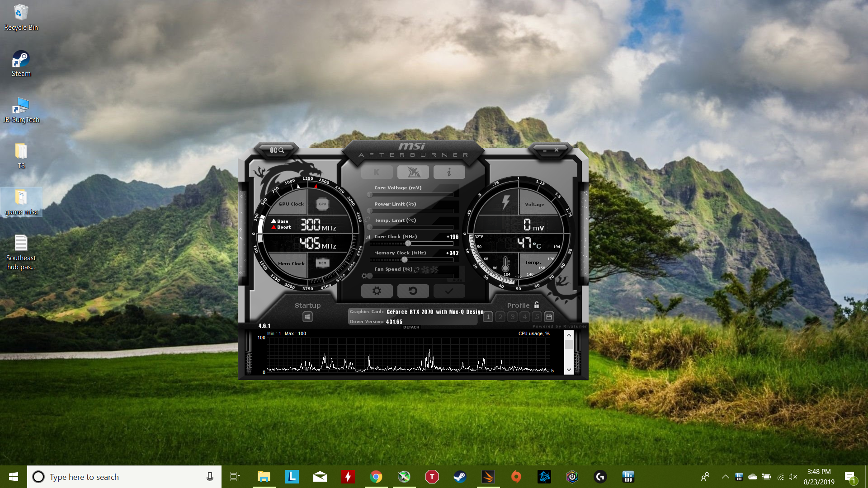Apply settings with the checkmark button
Screen dimensions: 868x488
tap(449, 291)
